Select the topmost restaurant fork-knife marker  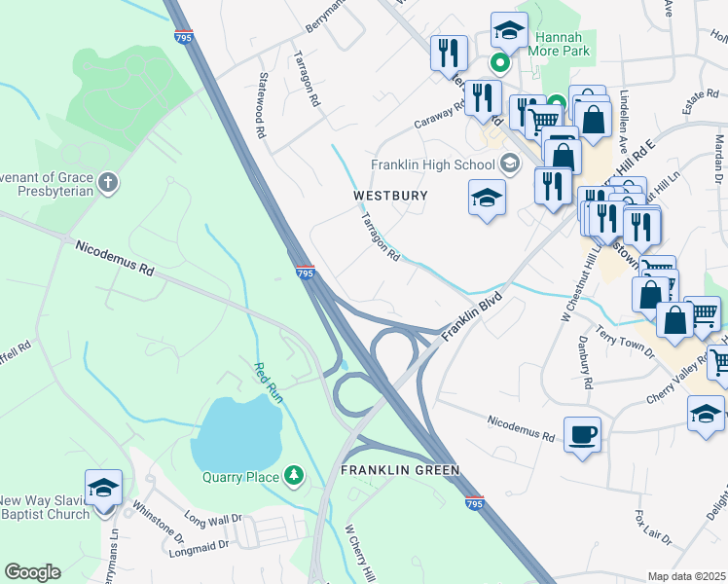pyautogui.click(x=449, y=55)
